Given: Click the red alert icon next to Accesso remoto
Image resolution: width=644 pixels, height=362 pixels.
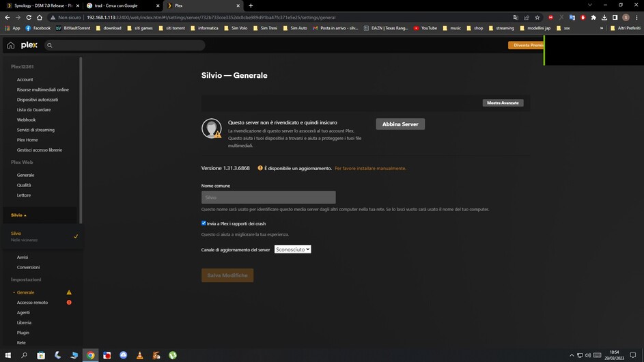Looking at the screenshot, I should click(69, 303).
